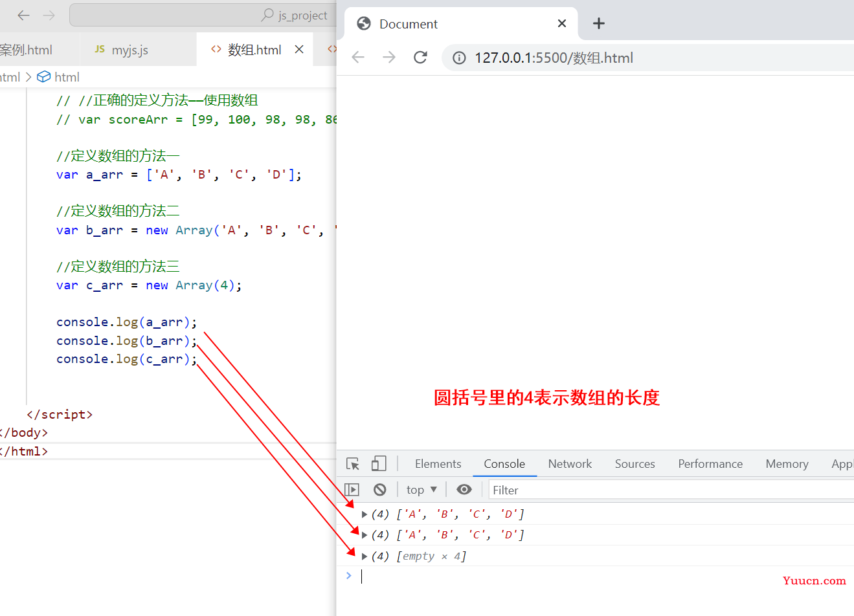
Task: Click the comment //定义数组的方法三
Action: (x=118, y=267)
